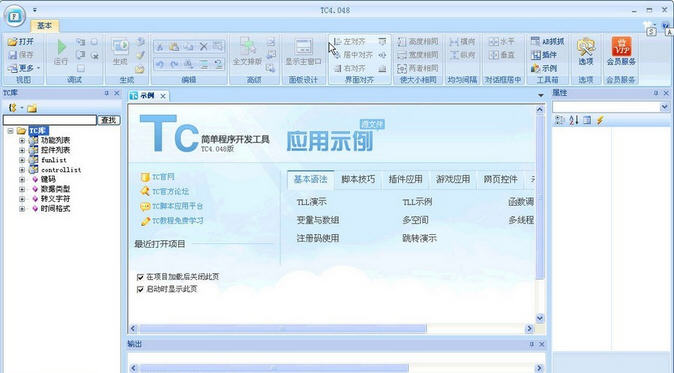Click the 两者相同 same size tool

pyautogui.click(x=418, y=68)
